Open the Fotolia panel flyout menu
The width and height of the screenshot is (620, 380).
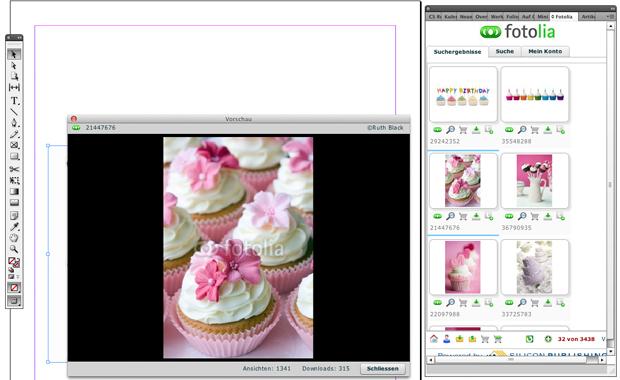click(x=609, y=17)
